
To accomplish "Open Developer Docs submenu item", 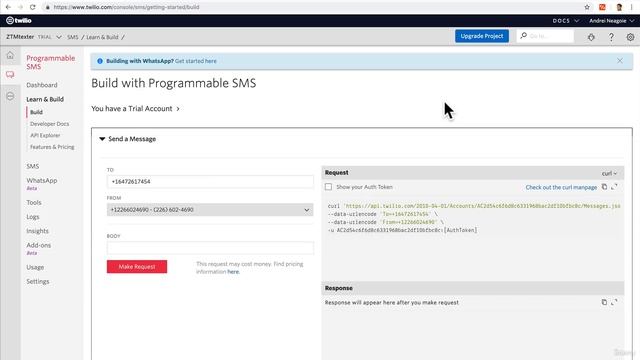I will coord(49,124).
